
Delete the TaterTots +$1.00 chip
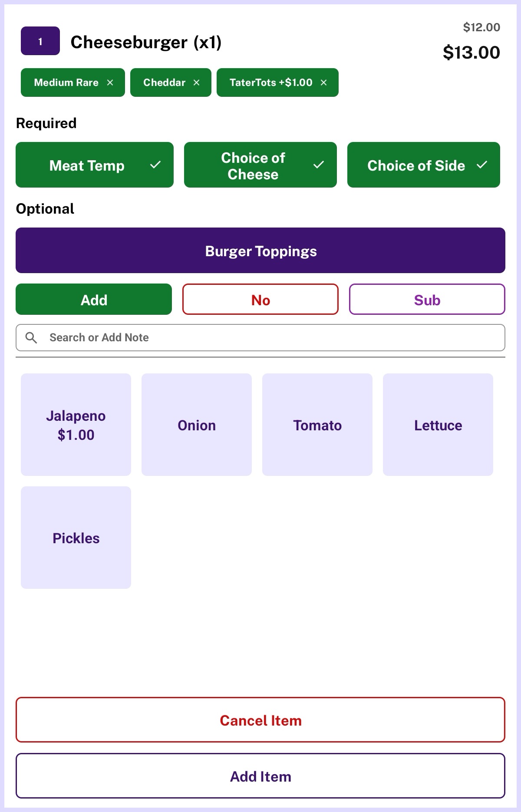(323, 83)
